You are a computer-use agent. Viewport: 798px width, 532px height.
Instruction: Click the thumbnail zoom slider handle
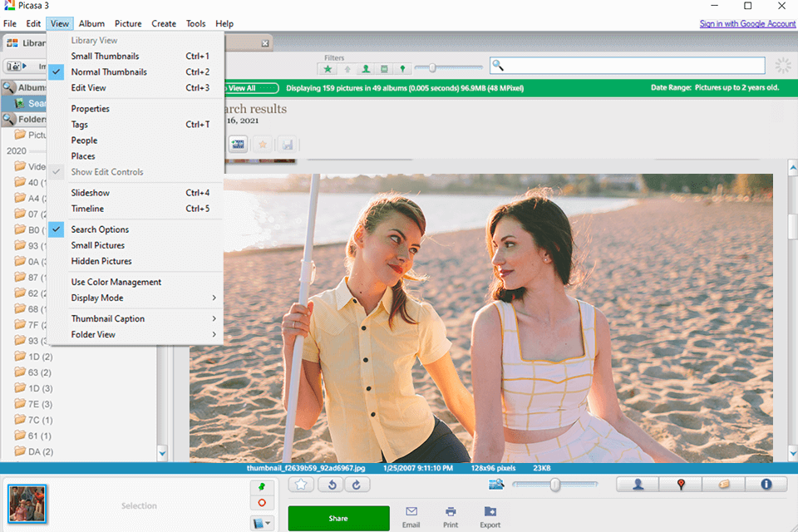[x=555, y=485]
